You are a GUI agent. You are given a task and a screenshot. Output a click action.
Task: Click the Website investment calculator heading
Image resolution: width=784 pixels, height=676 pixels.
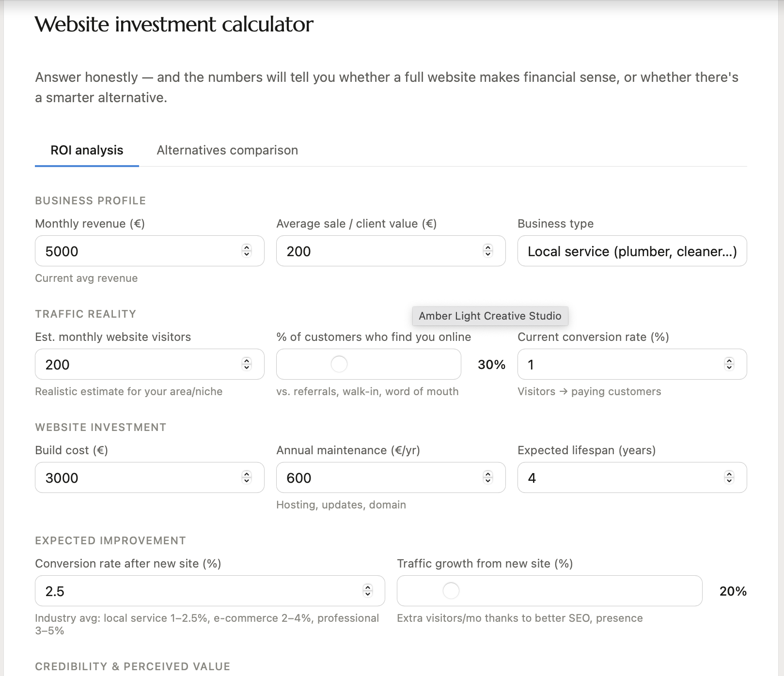coord(174,24)
